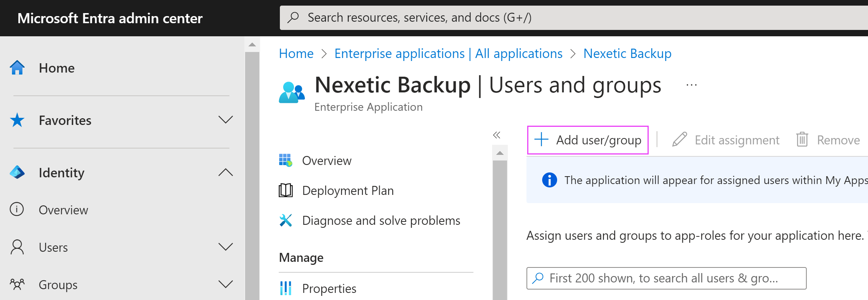Click the Properties bars icon
The image size is (868, 300).
point(286,288)
